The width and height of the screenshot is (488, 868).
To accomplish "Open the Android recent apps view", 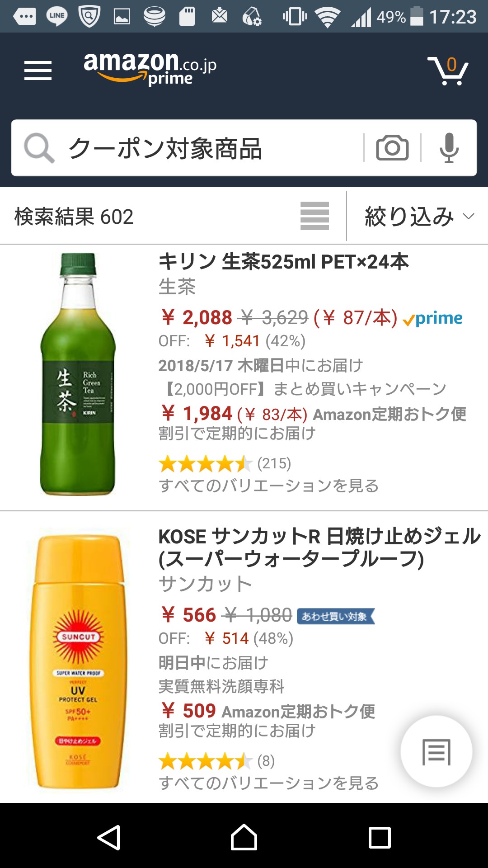I will pos(380,837).
